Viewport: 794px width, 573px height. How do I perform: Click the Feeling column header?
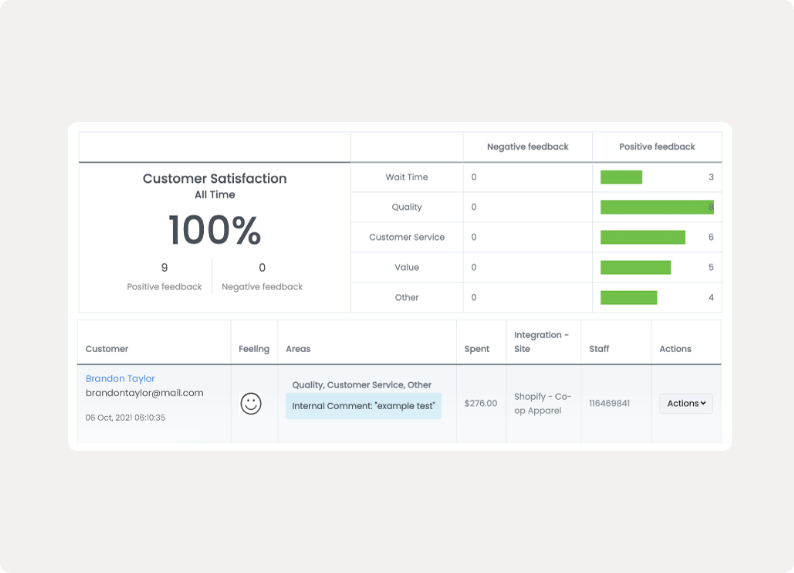pos(254,349)
